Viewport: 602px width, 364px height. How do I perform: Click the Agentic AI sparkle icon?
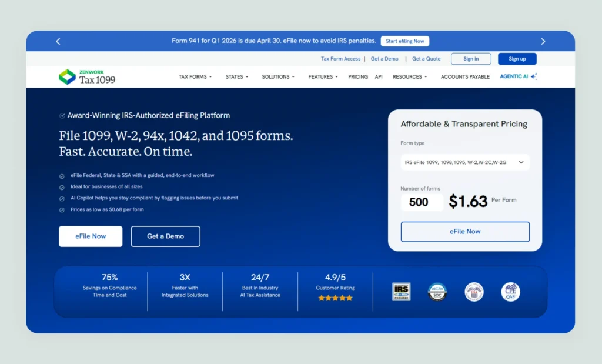534,76
